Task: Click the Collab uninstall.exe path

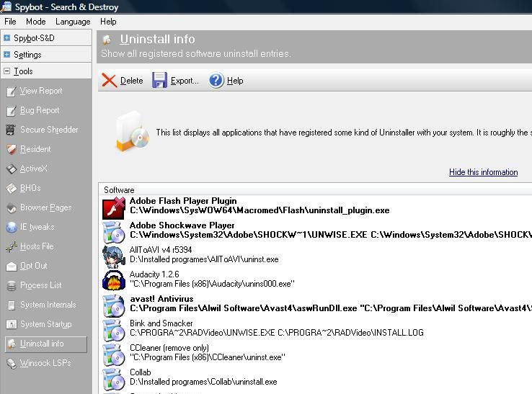Action: pyautogui.click(x=203, y=382)
